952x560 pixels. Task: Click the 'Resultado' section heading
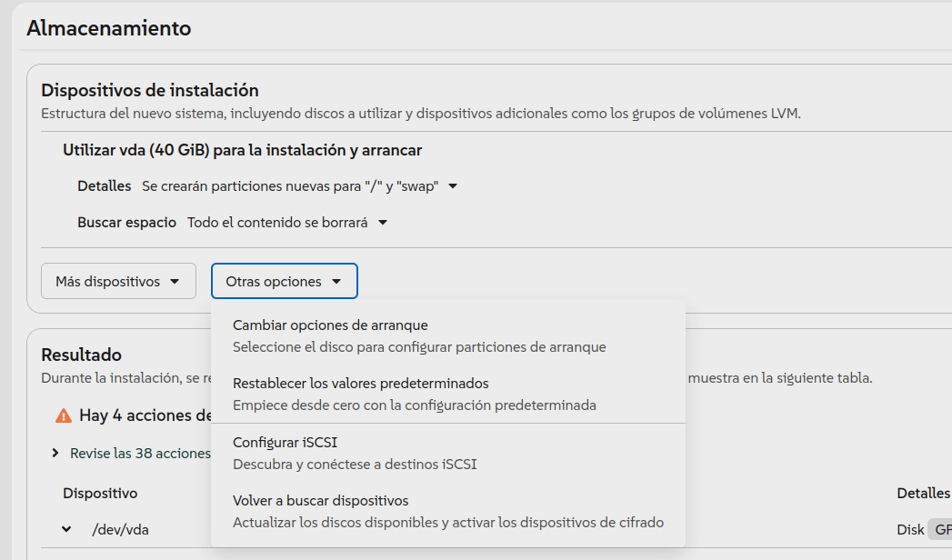pos(81,355)
